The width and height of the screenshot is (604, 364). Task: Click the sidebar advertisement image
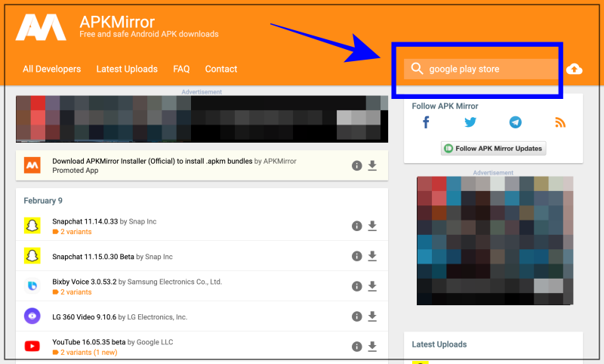coord(495,241)
